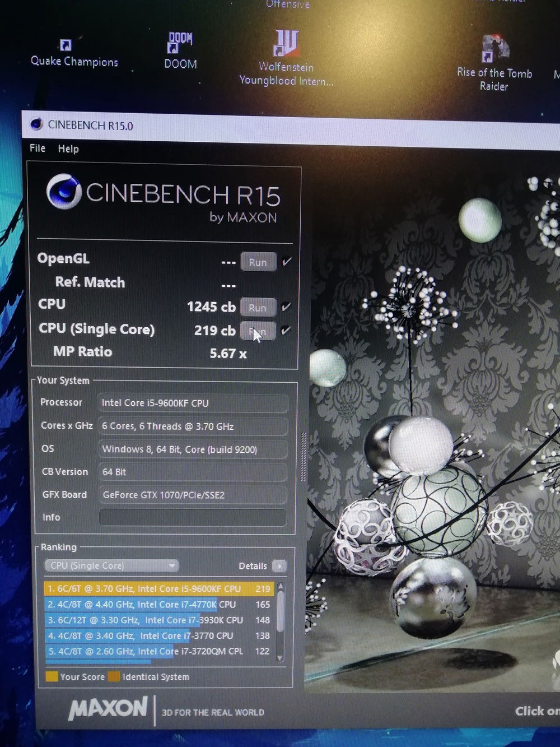Run the CPU benchmark
The width and height of the screenshot is (560, 747).
click(x=258, y=308)
